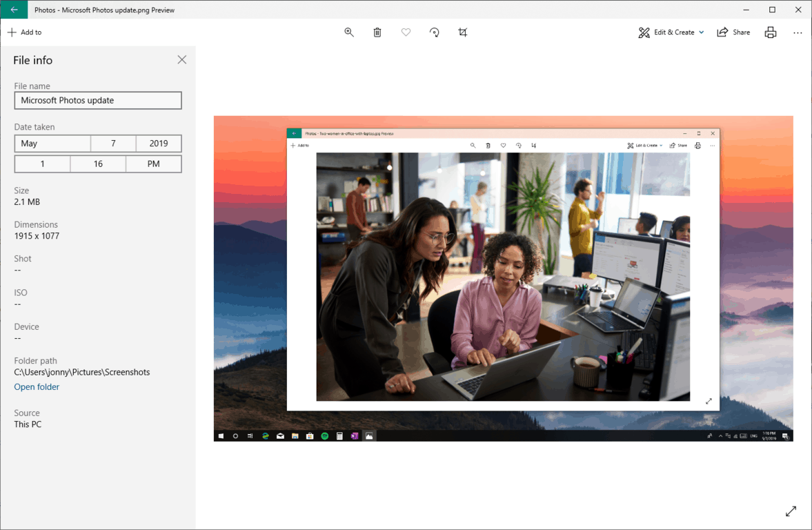Switch the PM time period field
This screenshot has height=530, width=812.
point(154,164)
